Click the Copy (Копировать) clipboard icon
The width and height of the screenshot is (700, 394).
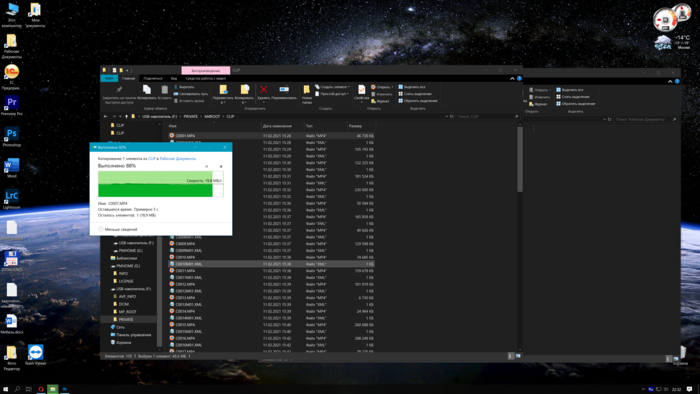click(x=146, y=89)
